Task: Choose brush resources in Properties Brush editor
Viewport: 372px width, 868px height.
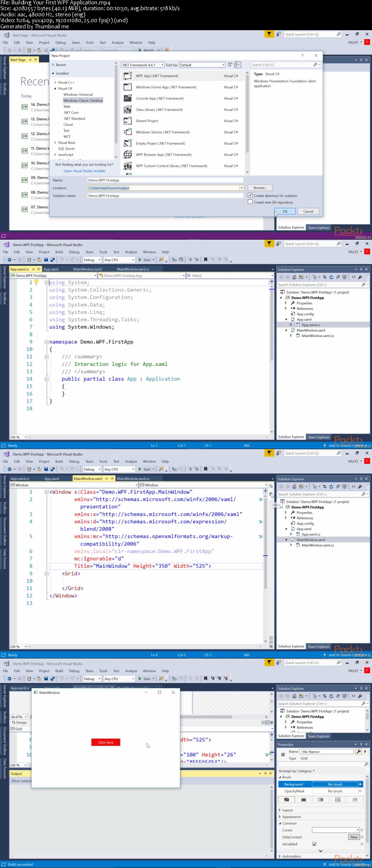Action: click(355, 800)
